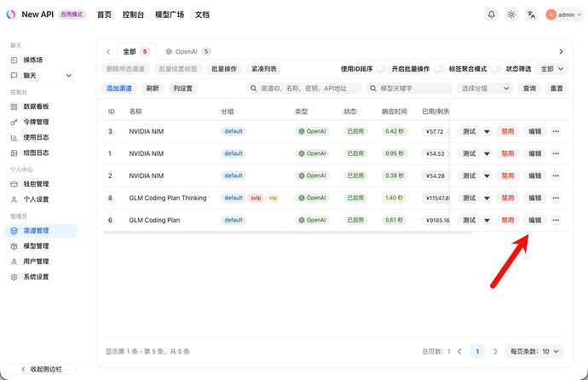Toggle the 使用ID排序 switch
Screen dimensions: 588x380
[x=382, y=69]
